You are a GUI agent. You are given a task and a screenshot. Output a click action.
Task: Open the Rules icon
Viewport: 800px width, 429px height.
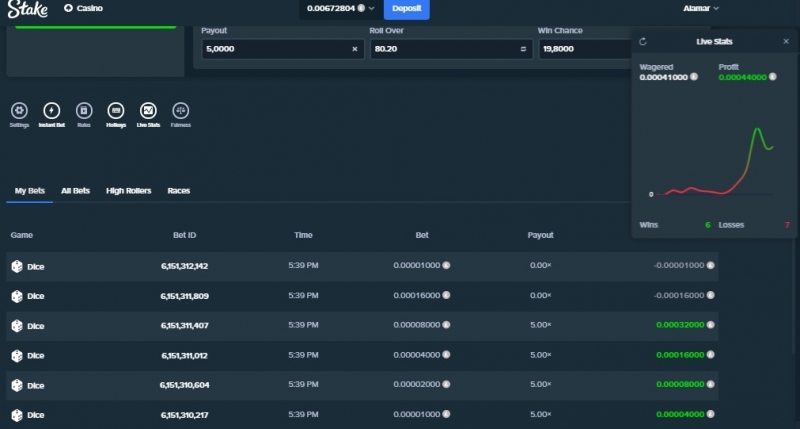(x=84, y=111)
